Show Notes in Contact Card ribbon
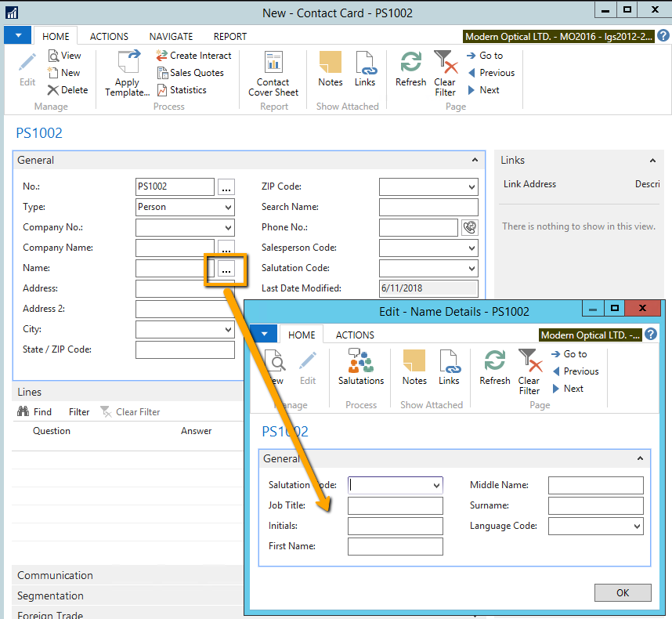This screenshot has height=619, width=672. tap(331, 70)
